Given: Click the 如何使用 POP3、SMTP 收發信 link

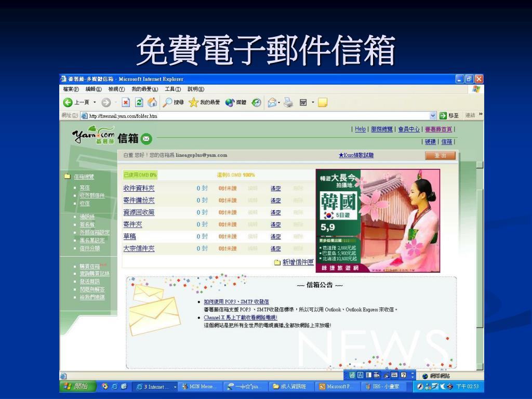Looking at the screenshot, I should [236, 302].
